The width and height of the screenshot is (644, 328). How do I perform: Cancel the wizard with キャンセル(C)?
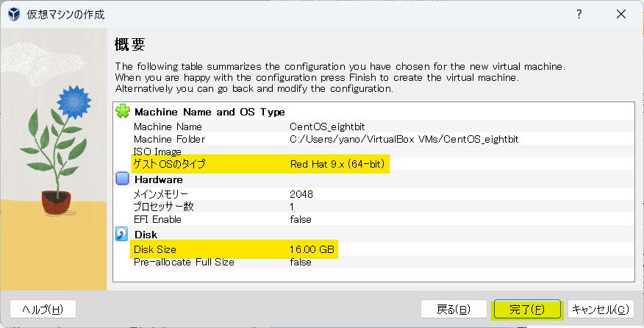click(x=601, y=309)
